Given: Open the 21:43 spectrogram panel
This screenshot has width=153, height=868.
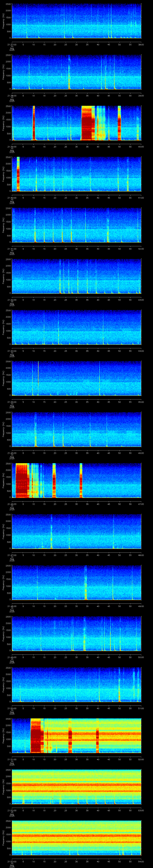Looking at the screenshot, I should coord(76,327).
